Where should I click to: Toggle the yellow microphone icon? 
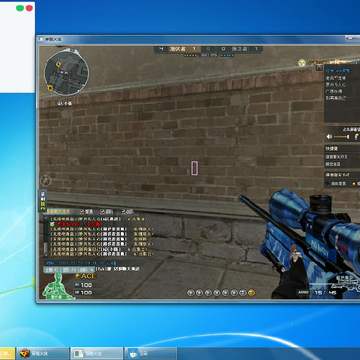pos(356,136)
